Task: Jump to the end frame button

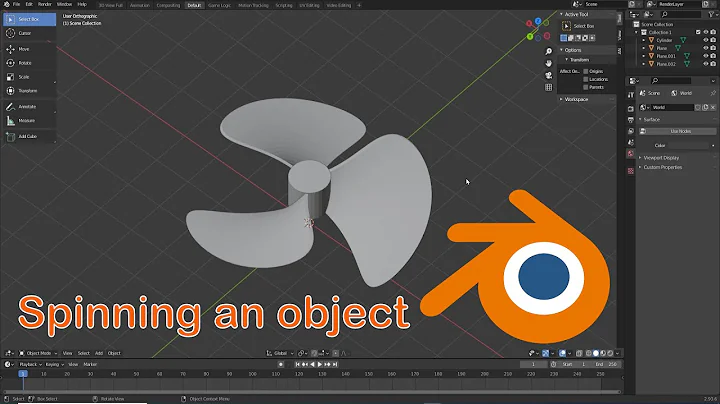Action: 335,364
